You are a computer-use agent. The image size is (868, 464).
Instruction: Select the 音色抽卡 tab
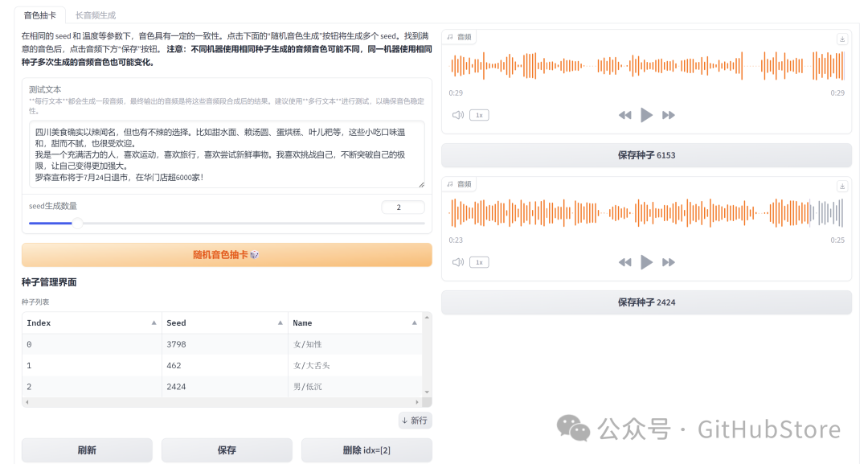[x=39, y=14]
